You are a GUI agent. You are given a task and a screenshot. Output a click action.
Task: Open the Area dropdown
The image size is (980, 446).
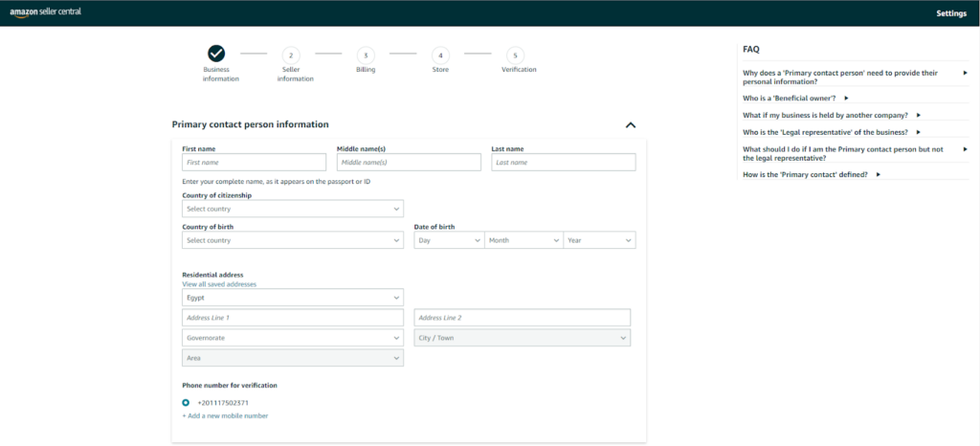click(293, 358)
